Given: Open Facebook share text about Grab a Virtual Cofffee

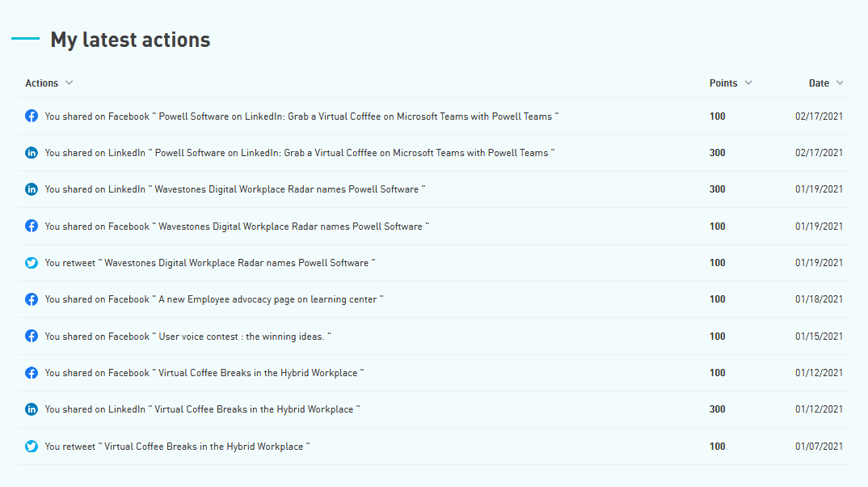Looking at the screenshot, I should 301,116.
